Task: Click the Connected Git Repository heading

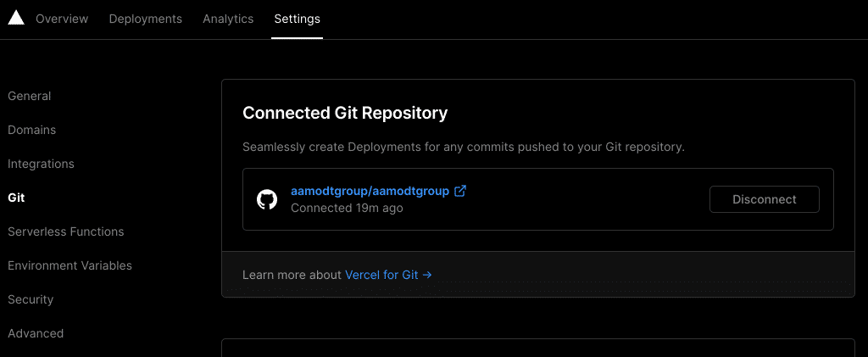Action: (x=345, y=113)
